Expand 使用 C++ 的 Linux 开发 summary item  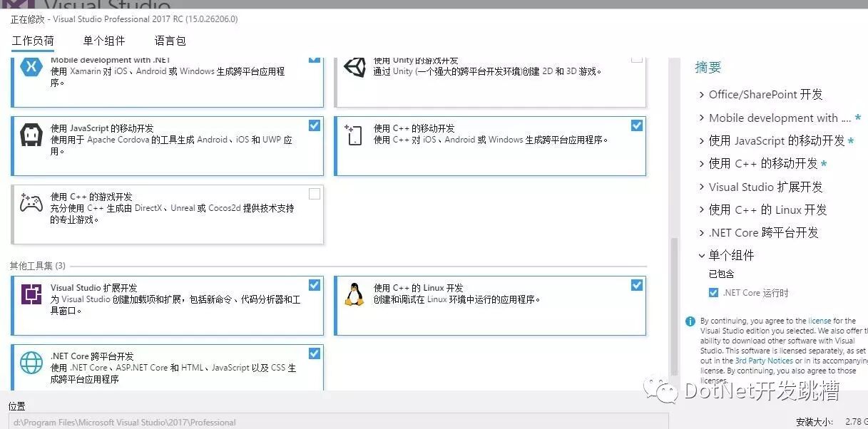pos(701,210)
